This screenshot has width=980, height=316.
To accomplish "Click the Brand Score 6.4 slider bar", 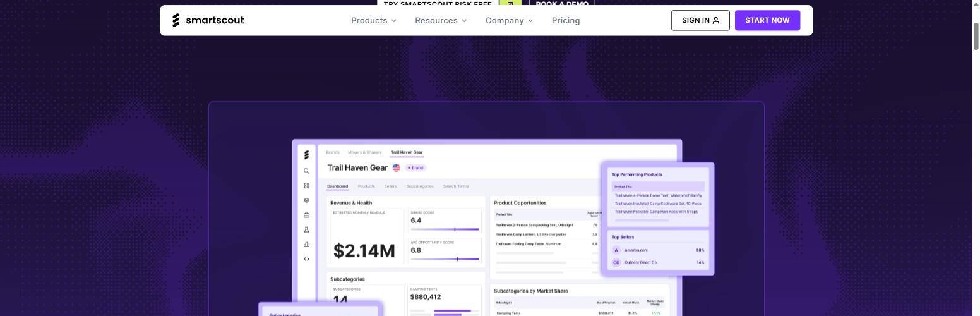I will coord(445,229).
